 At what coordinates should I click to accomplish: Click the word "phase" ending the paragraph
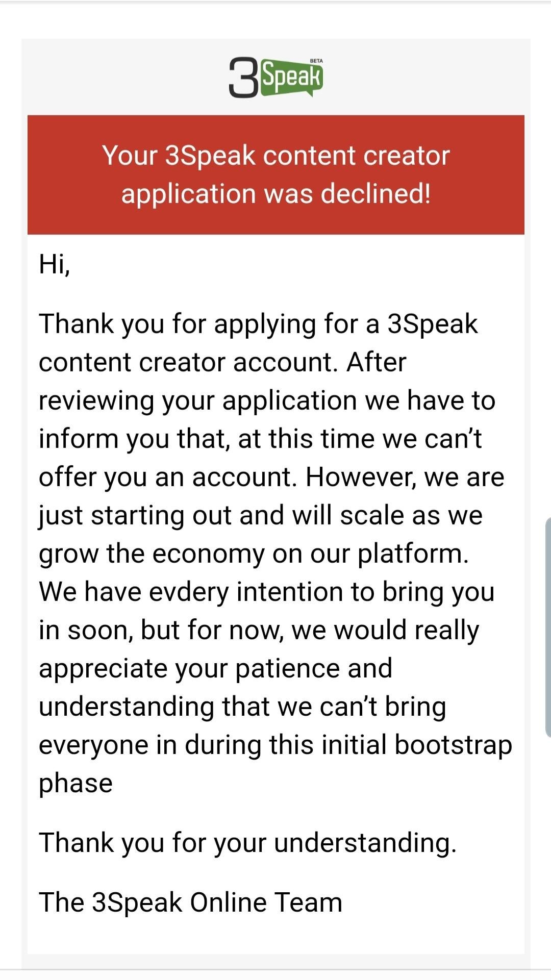pos(76,783)
